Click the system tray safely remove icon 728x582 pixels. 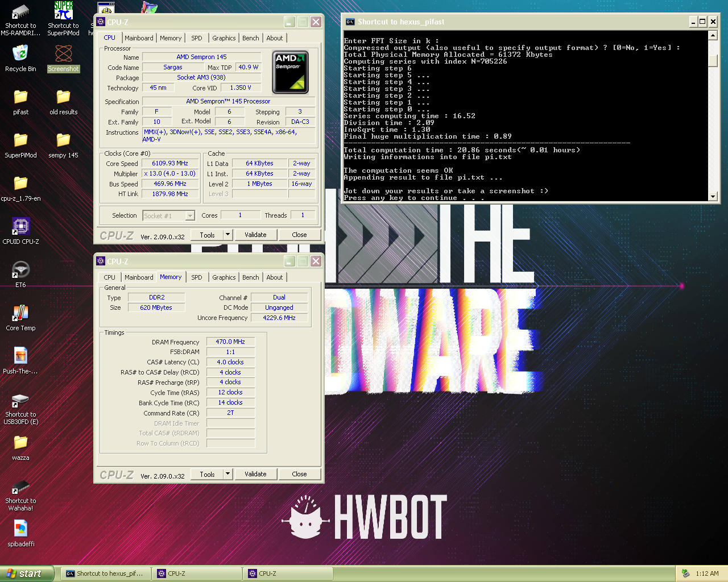coord(685,573)
